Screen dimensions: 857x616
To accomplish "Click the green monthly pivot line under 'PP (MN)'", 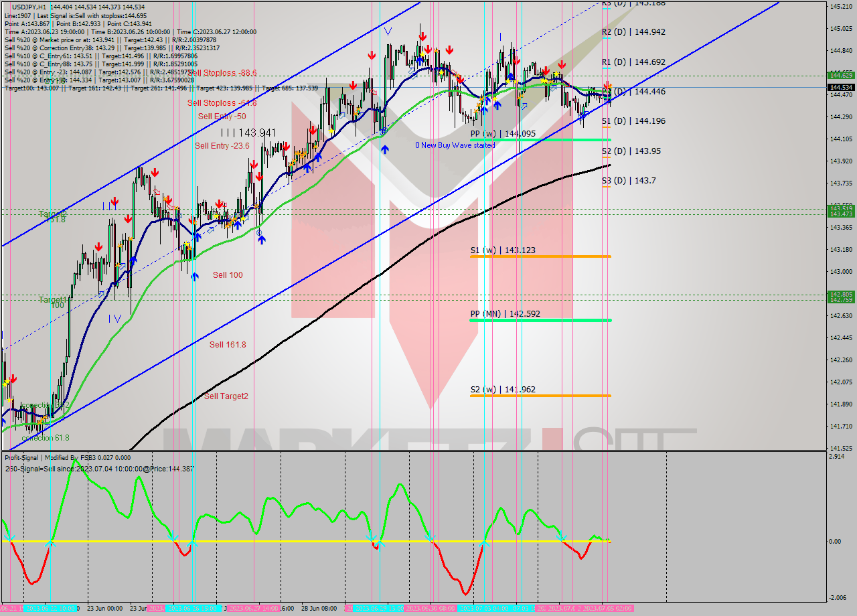I will point(540,320).
